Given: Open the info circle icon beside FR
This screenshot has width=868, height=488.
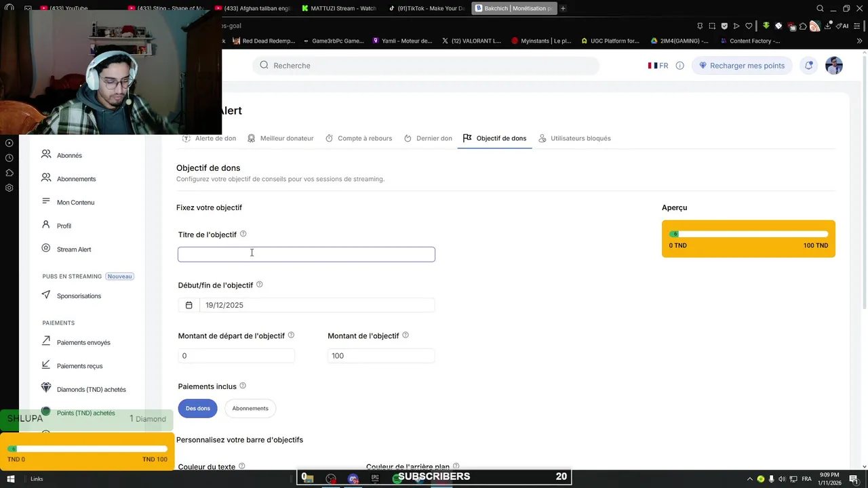Looking at the screenshot, I should pos(679,66).
